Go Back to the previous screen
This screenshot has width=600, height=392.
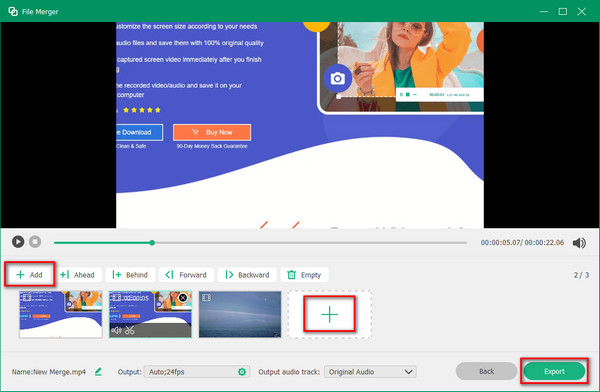pyautogui.click(x=486, y=371)
